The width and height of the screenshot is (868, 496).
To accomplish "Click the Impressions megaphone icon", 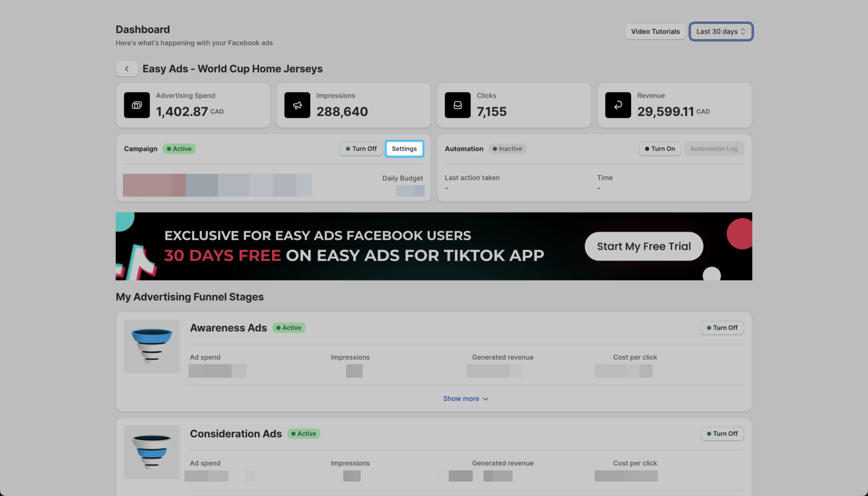I will pos(297,105).
